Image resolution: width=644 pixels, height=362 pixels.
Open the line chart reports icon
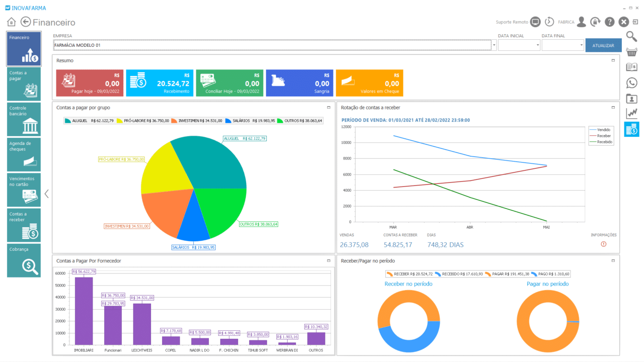pyautogui.click(x=631, y=114)
